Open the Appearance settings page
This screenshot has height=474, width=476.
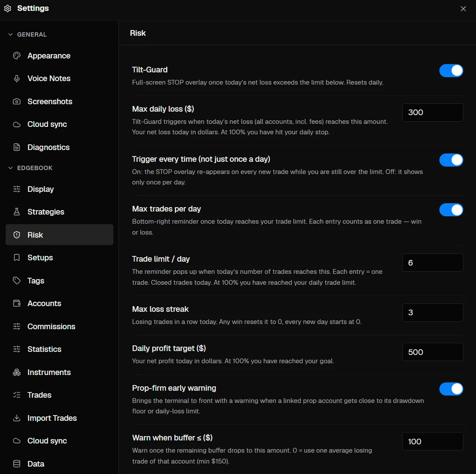pyautogui.click(x=59, y=55)
